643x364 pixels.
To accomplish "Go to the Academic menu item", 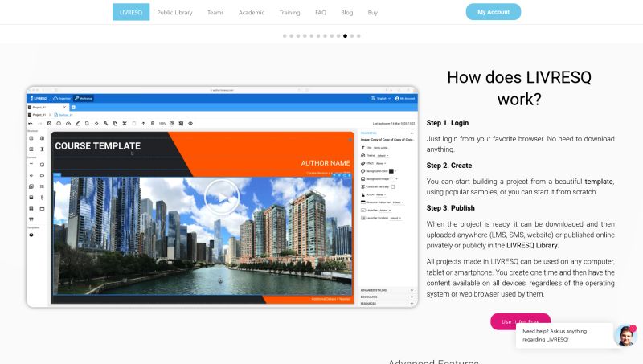I will coord(252,13).
